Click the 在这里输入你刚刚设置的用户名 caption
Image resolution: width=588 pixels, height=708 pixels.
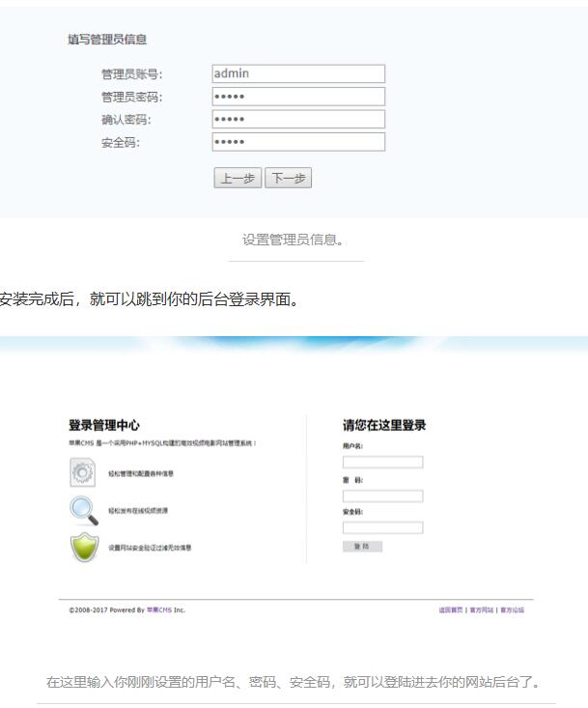[294, 682]
